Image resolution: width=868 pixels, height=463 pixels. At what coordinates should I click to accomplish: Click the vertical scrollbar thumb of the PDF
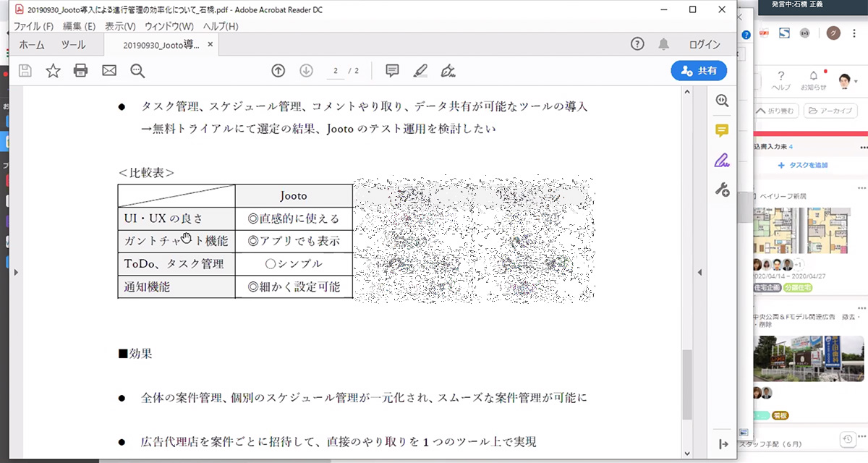click(x=687, y=385)
